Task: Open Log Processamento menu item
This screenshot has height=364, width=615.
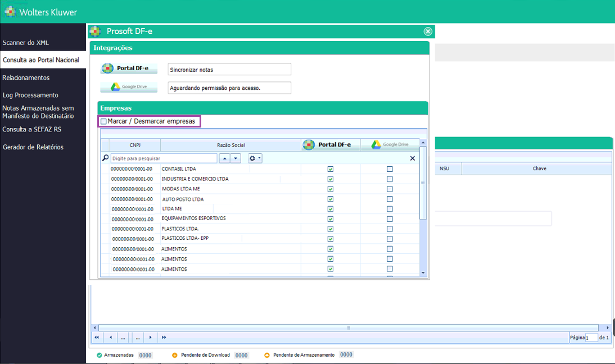Action: pyautogui.click(x=30, y=95)
